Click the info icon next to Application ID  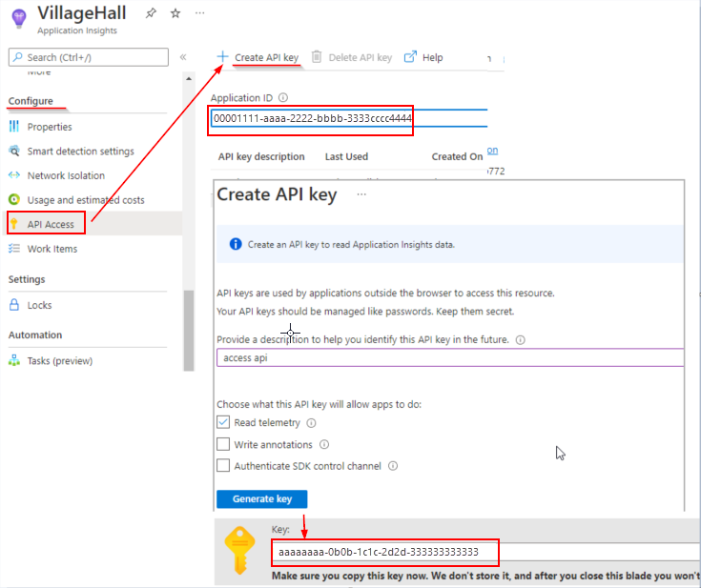(283, 97)
